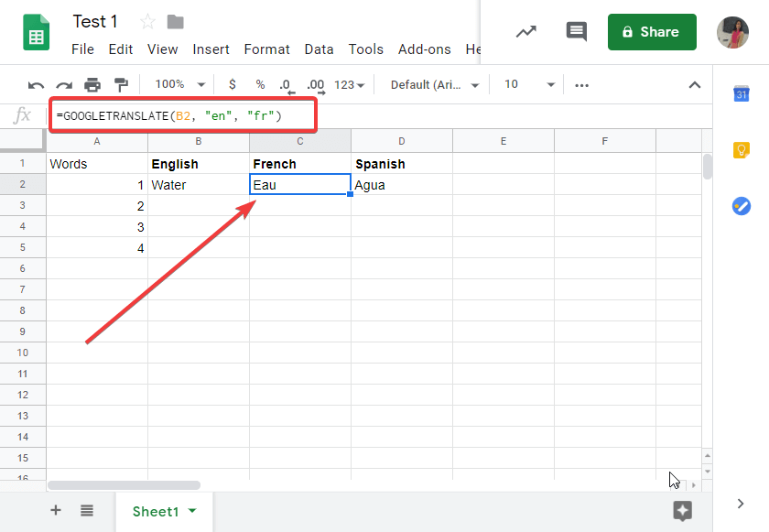Show the side panel chevron
The height and width of the screenshot is (532, 769).
[741, 504]
